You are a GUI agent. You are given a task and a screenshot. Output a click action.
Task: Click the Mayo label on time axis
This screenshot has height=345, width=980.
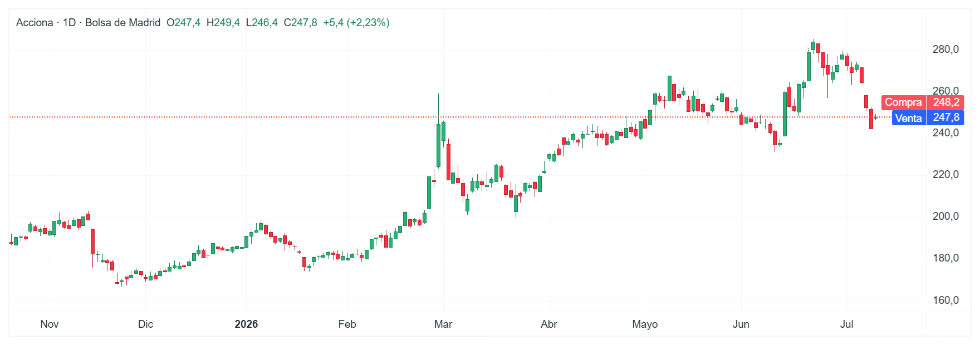(645, 324)
